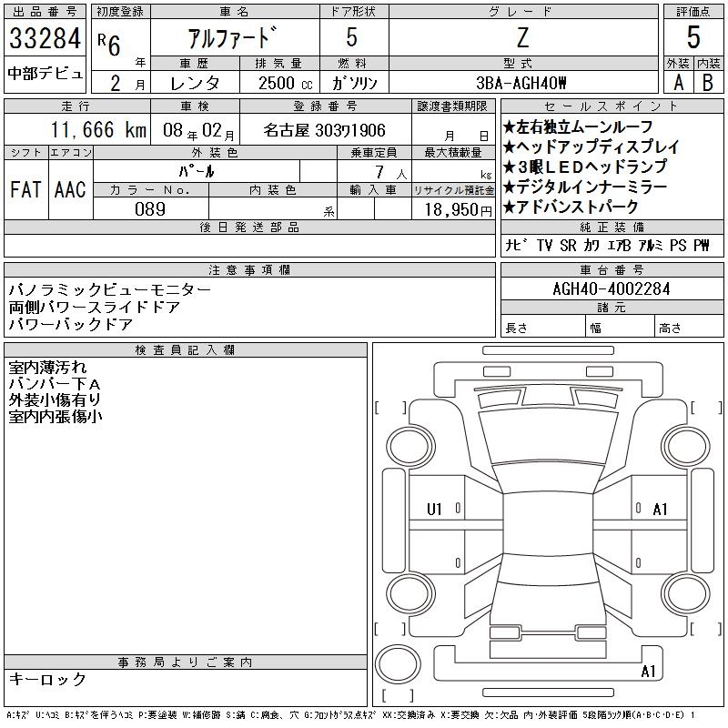
Task: Click the mileage value 11,666 km
Action: tap(98, 130)
